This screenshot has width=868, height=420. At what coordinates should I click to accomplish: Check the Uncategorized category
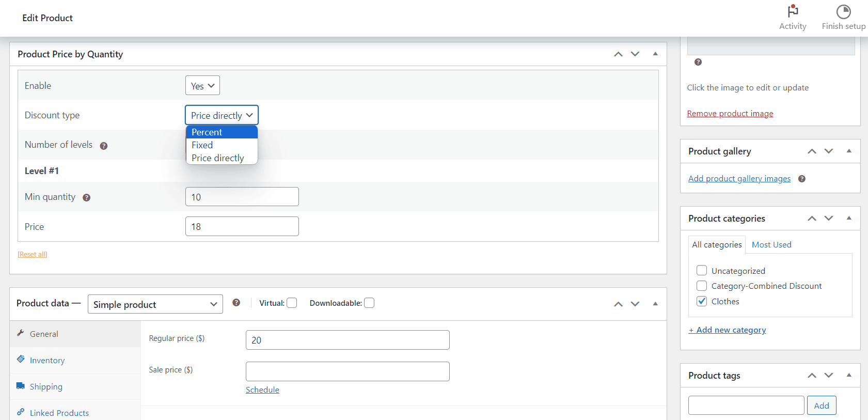click(702, 270)
